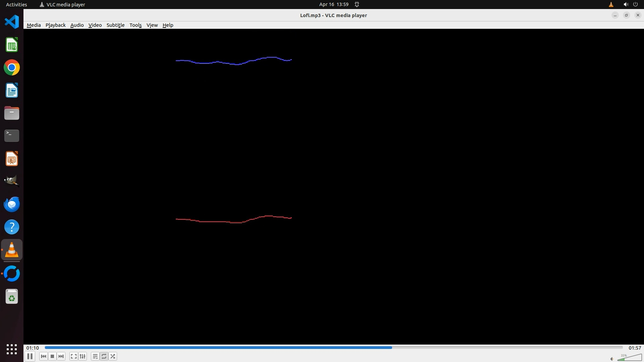The width and height of the screenshot is (644, 362).
Task: Show the playlist view
Action: coord(95,356)
